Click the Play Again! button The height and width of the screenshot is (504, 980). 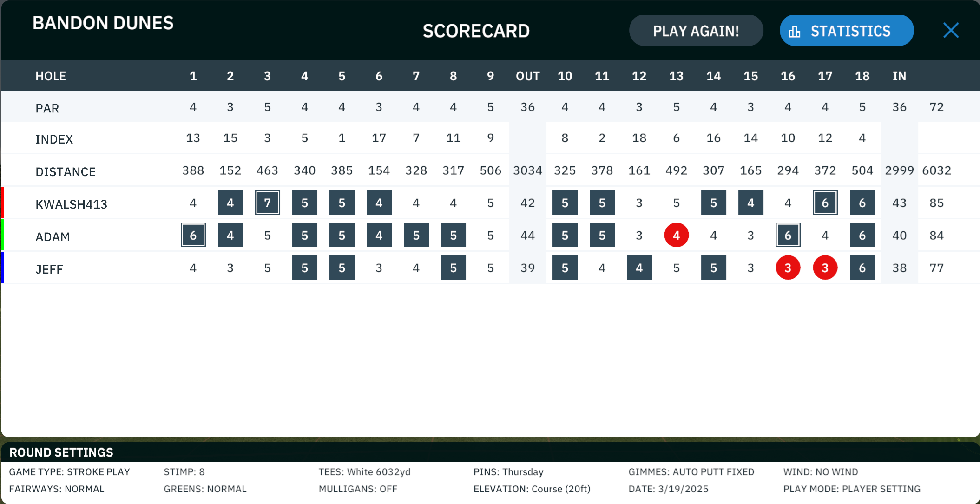pos(696,31)
